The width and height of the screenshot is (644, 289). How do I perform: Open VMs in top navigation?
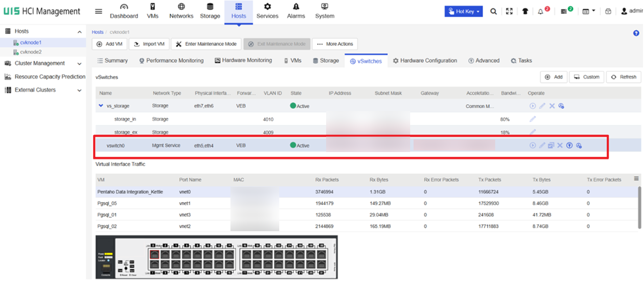[x=153, y=12]
